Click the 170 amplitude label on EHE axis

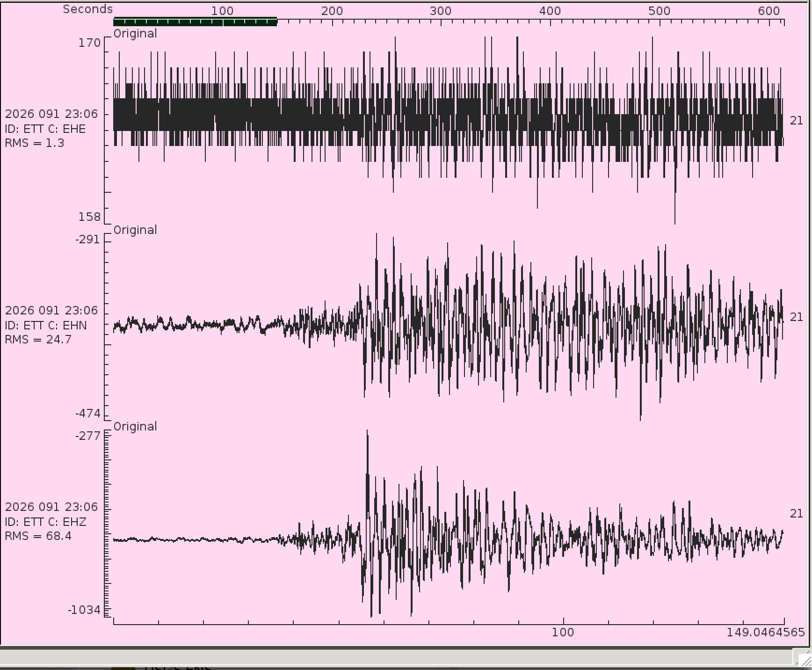89,43
